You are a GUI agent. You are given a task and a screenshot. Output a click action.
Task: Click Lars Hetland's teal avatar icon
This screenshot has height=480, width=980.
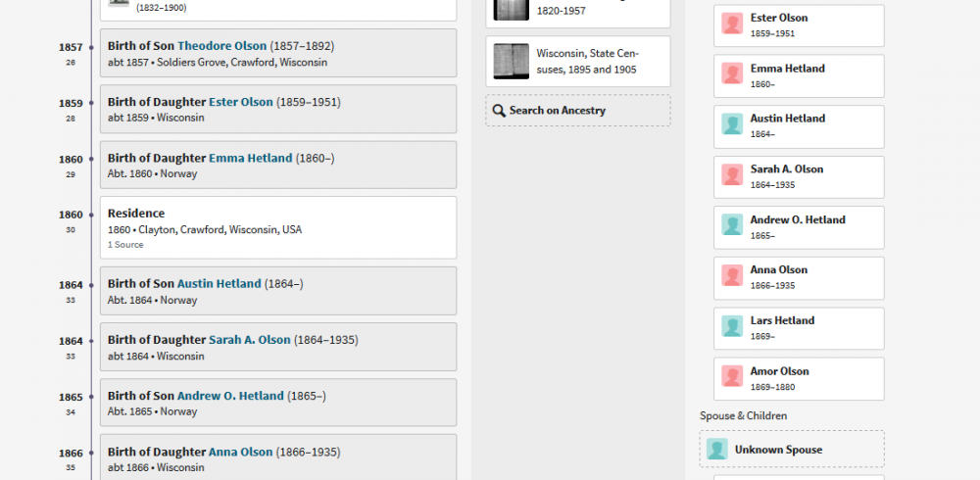(x=732, y=326)
